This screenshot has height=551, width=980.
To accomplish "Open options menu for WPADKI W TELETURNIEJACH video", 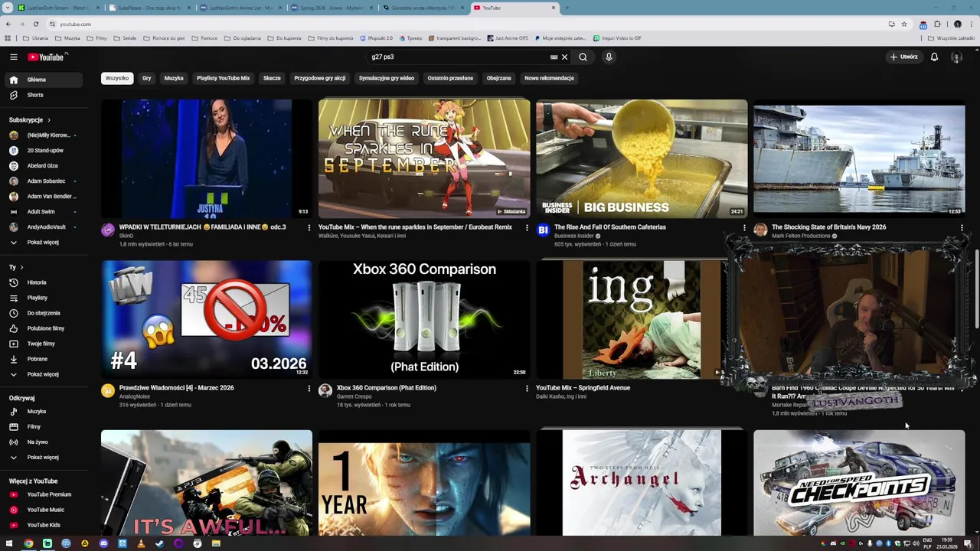I will [x=309, y=227].
